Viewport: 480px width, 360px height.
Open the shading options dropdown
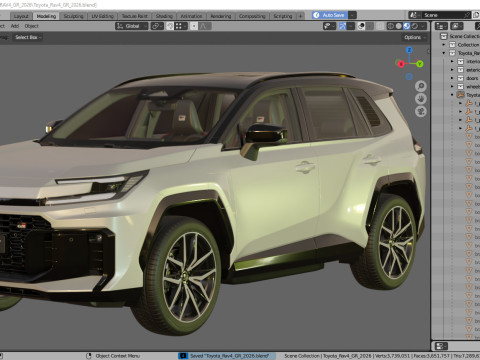(423, 26)
